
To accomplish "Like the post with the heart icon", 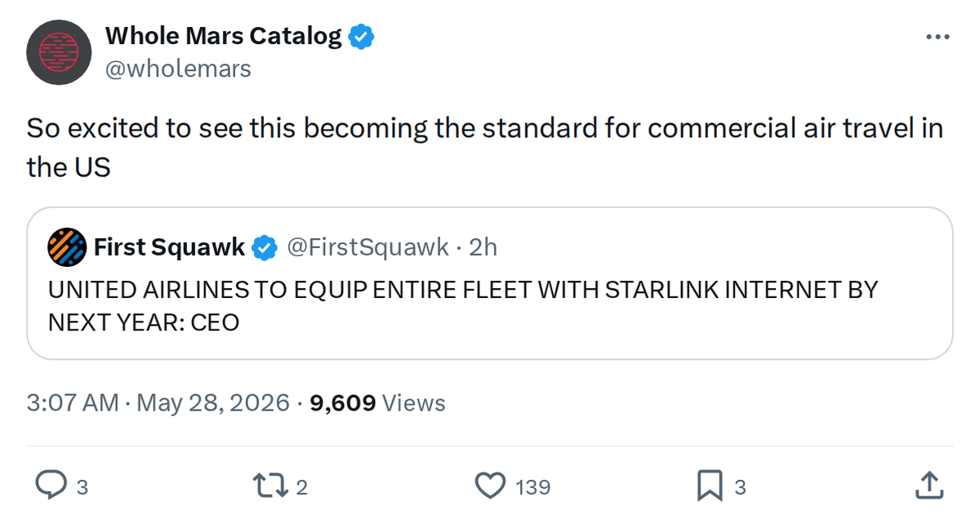I will pyautogui.click(x=490, y=487).
